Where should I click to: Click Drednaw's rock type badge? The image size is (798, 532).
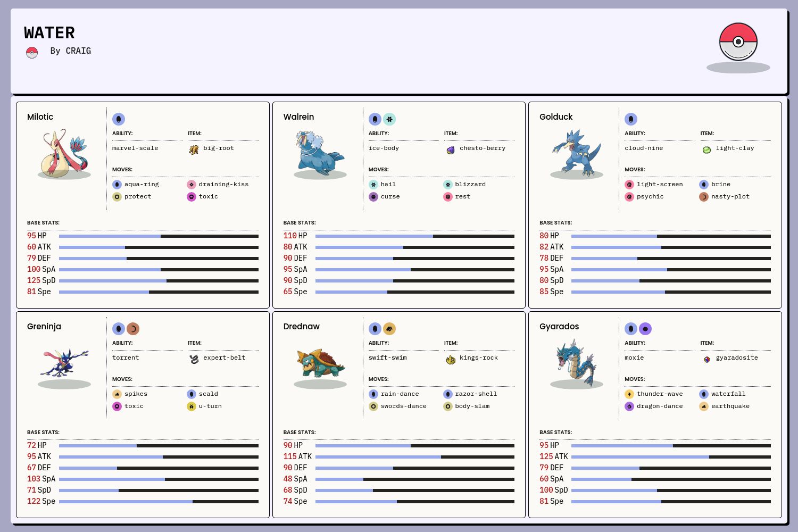[389, 329]
